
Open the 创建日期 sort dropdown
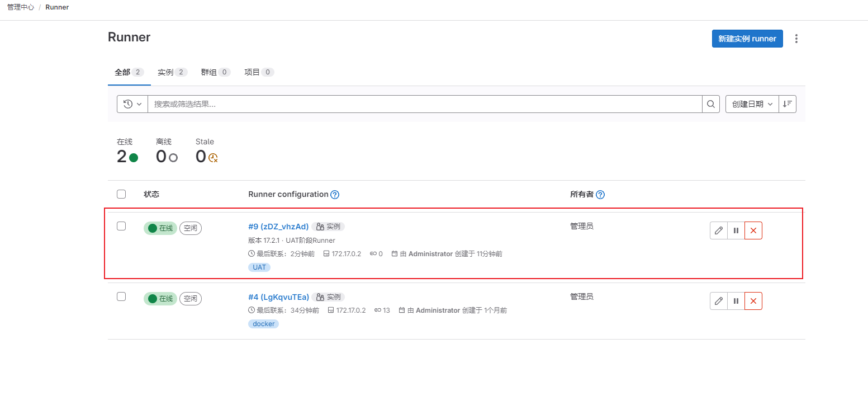[752, 104]
